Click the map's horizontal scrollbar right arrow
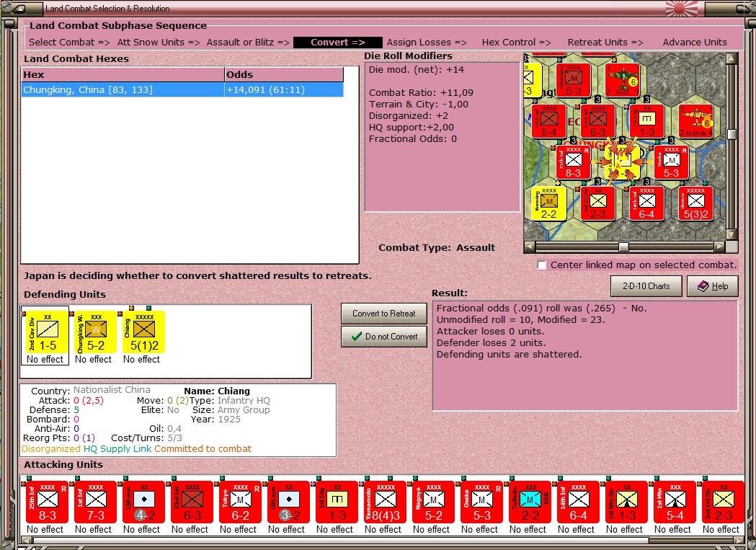756x550 pixels. (719, 247)
